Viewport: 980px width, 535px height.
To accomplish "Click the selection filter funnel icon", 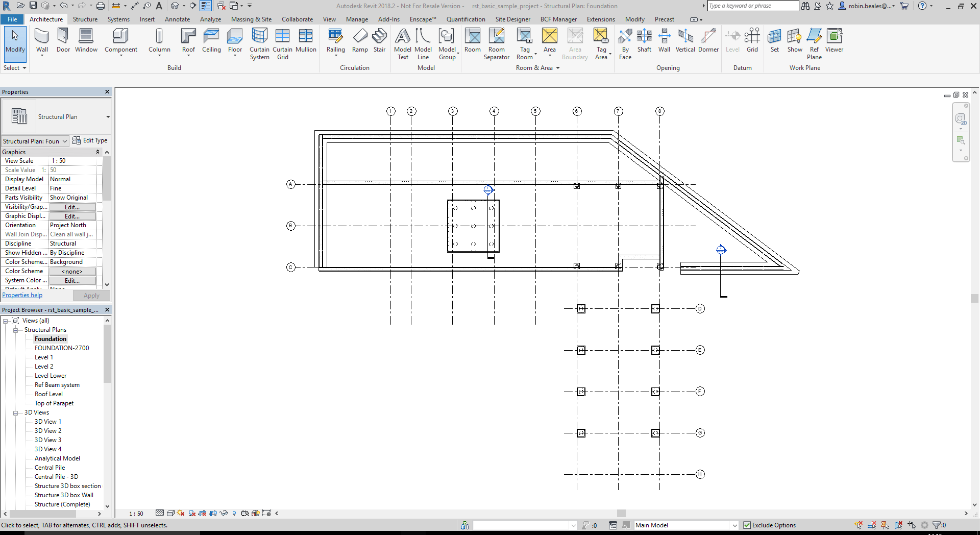I will pyautogui.click(x=936, y=525).
